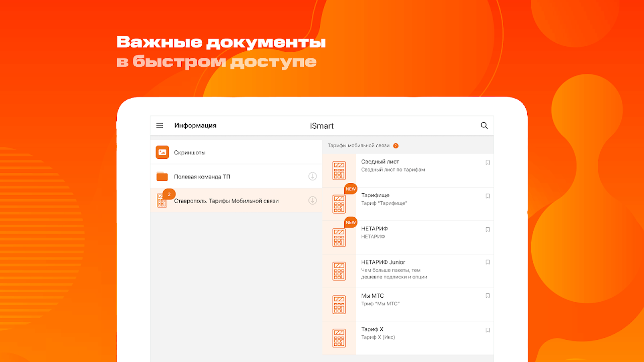Open the Мы МТС title
644x362 pixels.
tap(372, 296)
